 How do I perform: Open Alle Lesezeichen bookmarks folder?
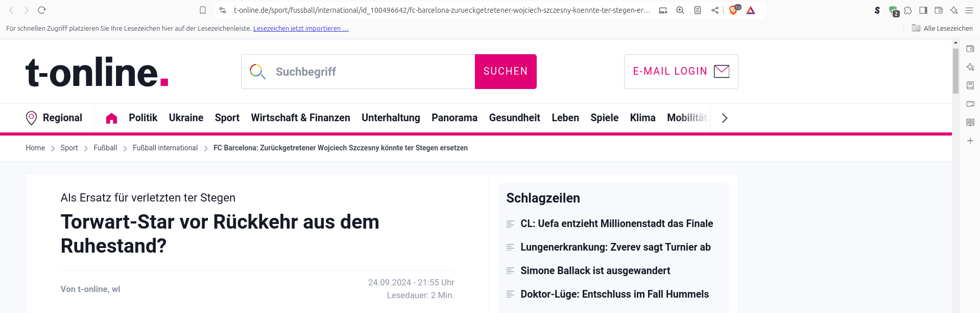(x=942, y=28)
